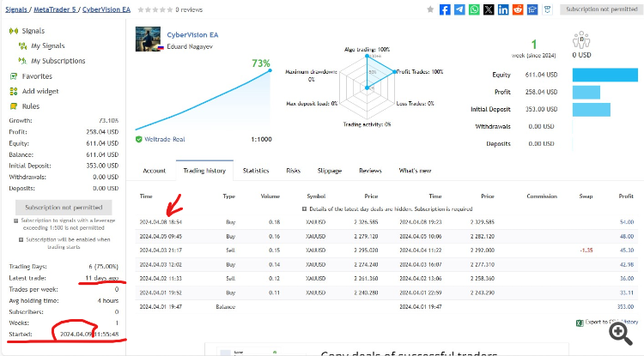Click the Balance row type cell
644x356 pixels.
click(x=226, y=307)
